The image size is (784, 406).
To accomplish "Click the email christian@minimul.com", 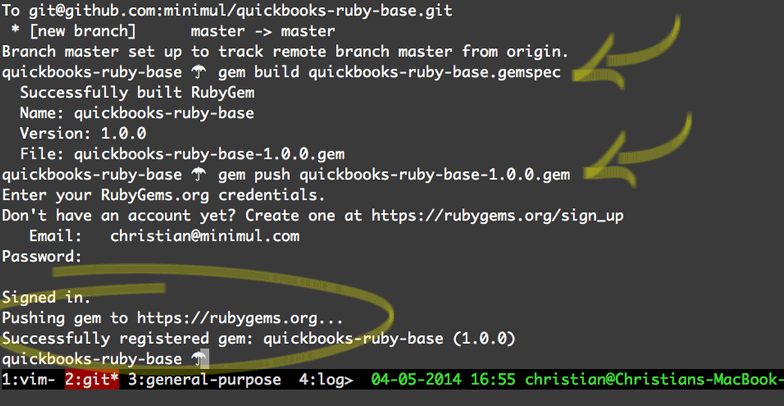I will click(204, 236).
